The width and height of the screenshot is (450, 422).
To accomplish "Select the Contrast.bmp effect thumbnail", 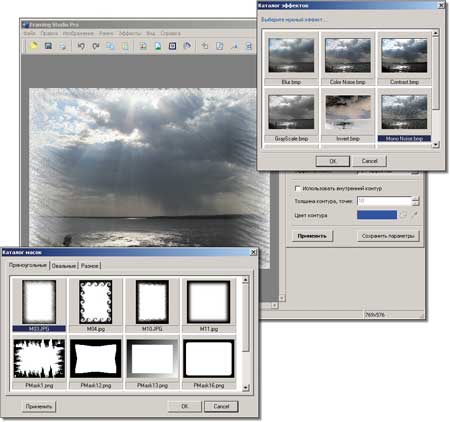I will point(404,55).
